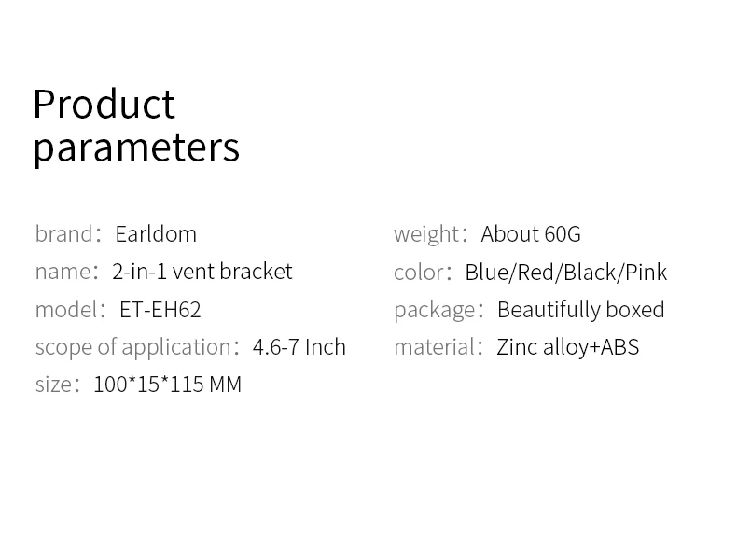Select the "About 60G" weight value
The height and width of the screenshot is (560, 737).
[530, 233]
